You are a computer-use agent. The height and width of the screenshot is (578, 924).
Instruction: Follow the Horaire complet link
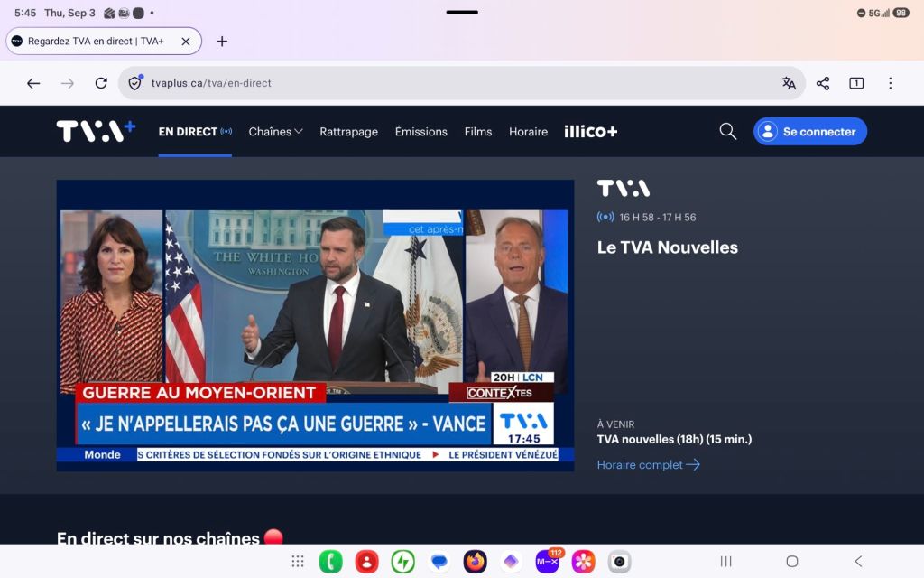pos(648,465)
